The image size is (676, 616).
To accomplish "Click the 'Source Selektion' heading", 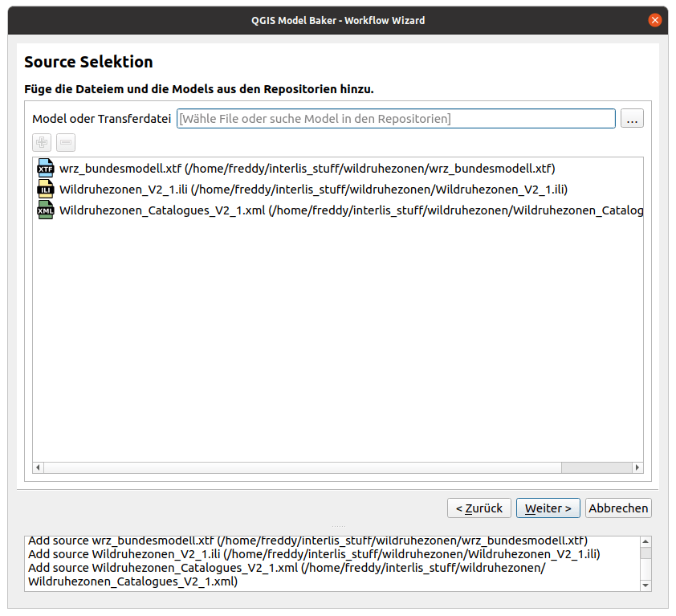I will point(88,62).
